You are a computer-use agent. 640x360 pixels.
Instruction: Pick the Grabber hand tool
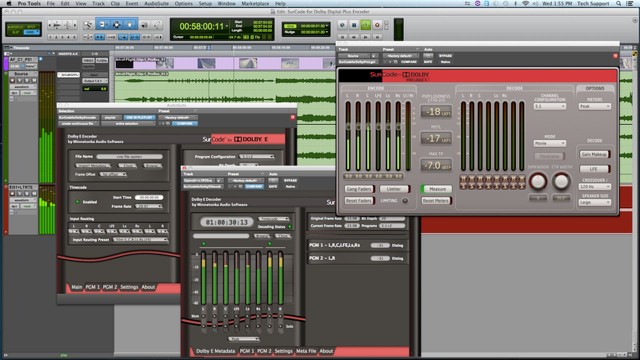(x=130, y=25)
